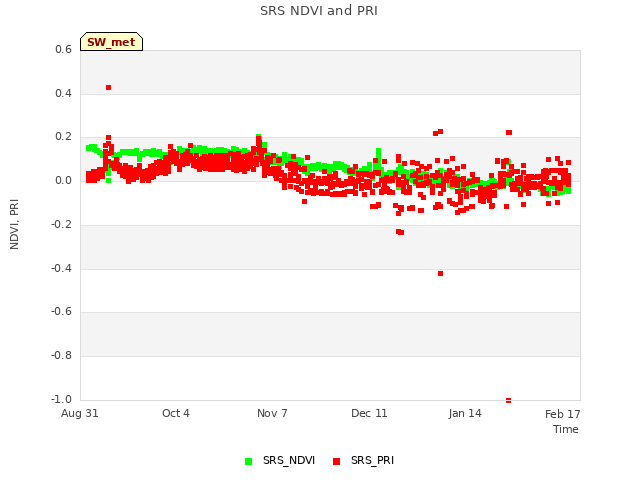This screenshot has width=640, height=480.
Task: Click the 0.6 y-axis tick label
Action: point(63,49)
